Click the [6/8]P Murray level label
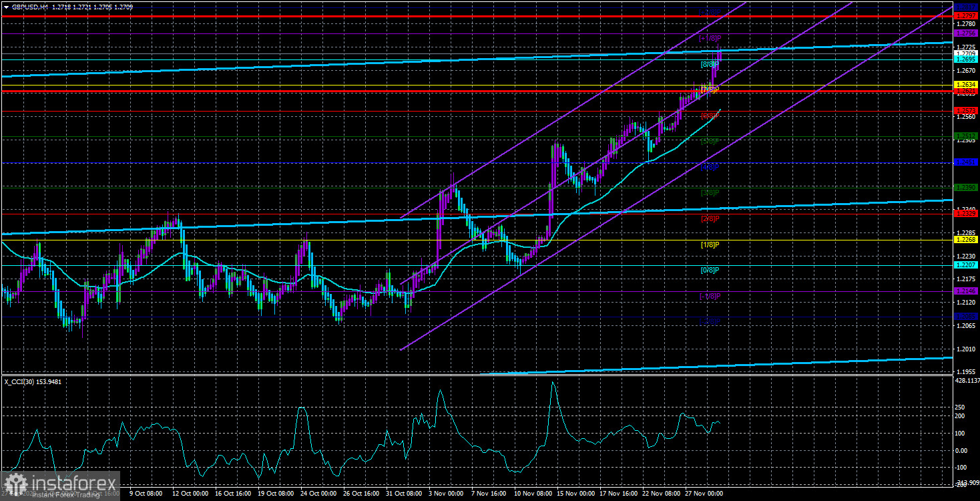Screen dimensions: 980x501 (x=710, y=116)
